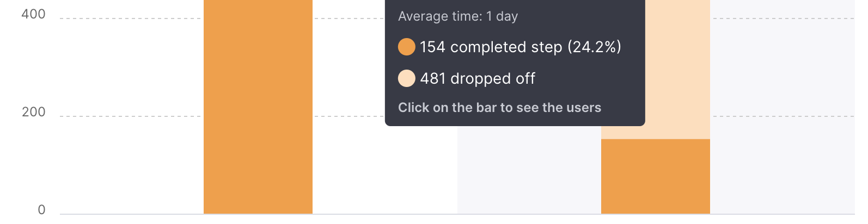Click the gray highlighted area below the tooltip
This screenshot has width=868, height=224.
pos(529,170)
